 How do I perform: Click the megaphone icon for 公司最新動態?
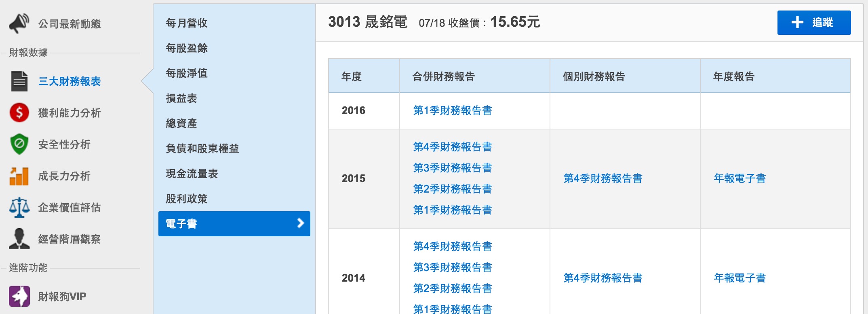(19, 23)
